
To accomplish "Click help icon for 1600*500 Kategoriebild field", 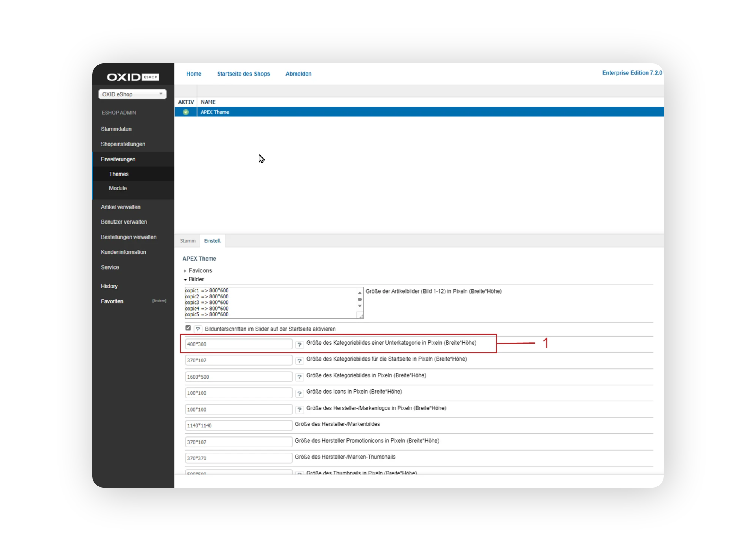I will point(299,377).
